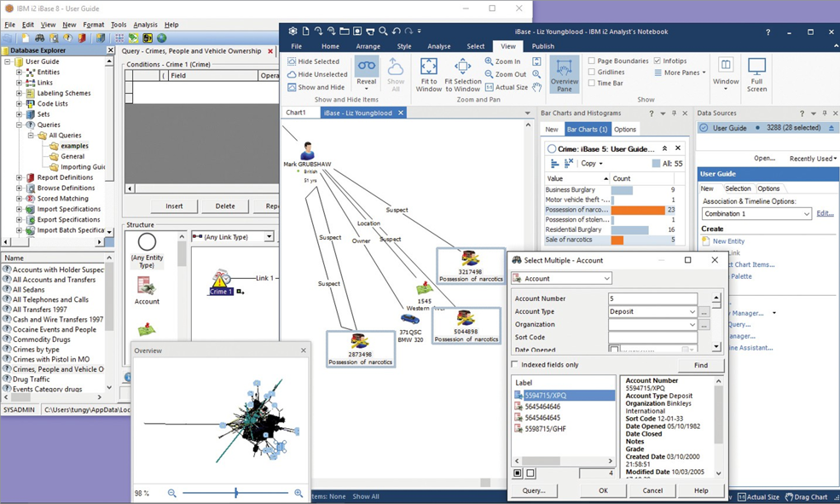The height and width of the screenshot is (504, 840).
Task: Click the Query... button
Action: tap(534, 490)
